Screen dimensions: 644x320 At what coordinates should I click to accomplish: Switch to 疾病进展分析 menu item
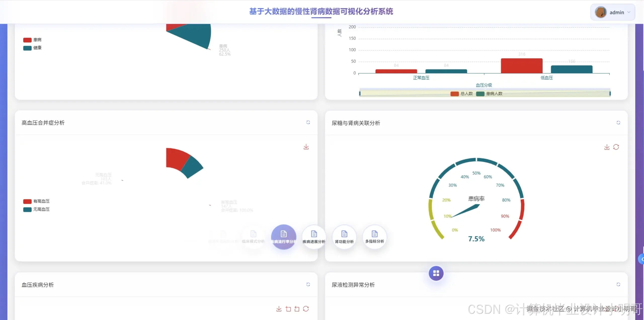[x=314, y=237]
